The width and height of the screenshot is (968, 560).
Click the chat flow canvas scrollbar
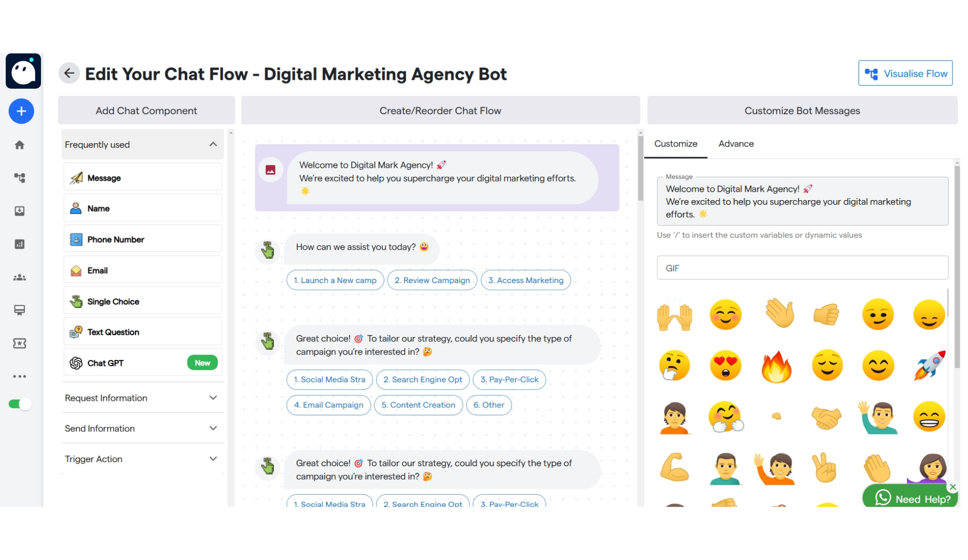coord(641,169)
